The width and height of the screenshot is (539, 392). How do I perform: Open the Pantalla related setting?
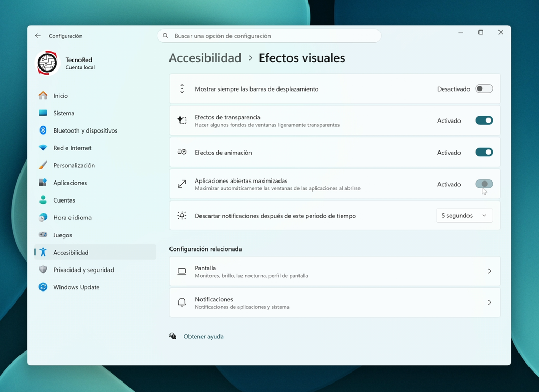[334, 271]
